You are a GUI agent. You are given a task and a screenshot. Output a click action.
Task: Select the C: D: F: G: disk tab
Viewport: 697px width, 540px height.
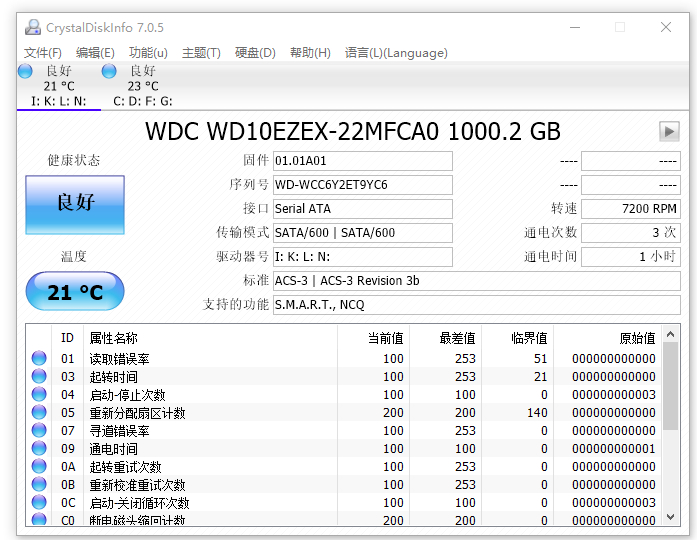143,86
